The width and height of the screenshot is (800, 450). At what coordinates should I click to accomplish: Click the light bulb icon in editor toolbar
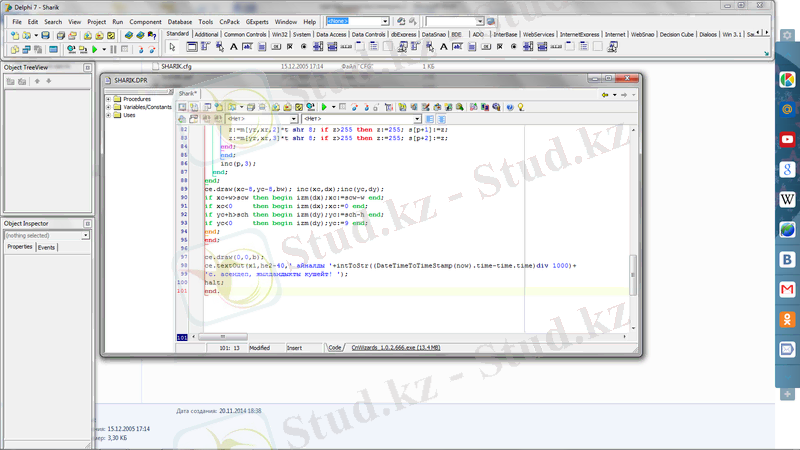(520, 106)
